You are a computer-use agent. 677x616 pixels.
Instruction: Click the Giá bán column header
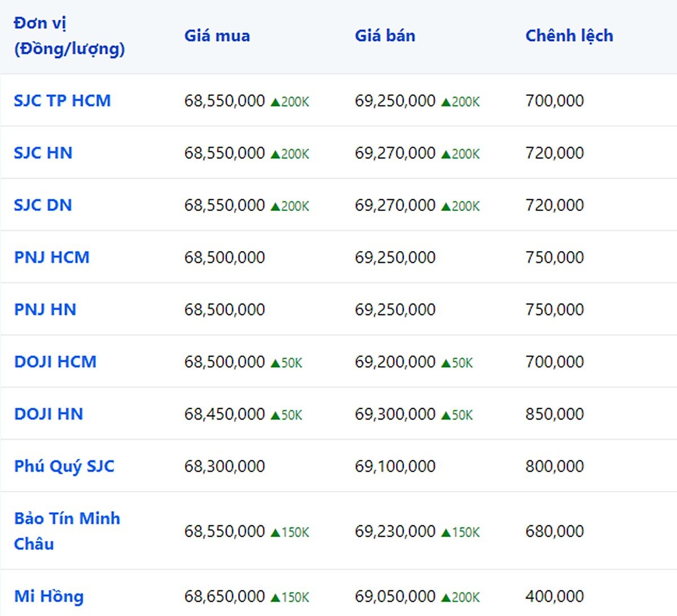pos(385,36)
